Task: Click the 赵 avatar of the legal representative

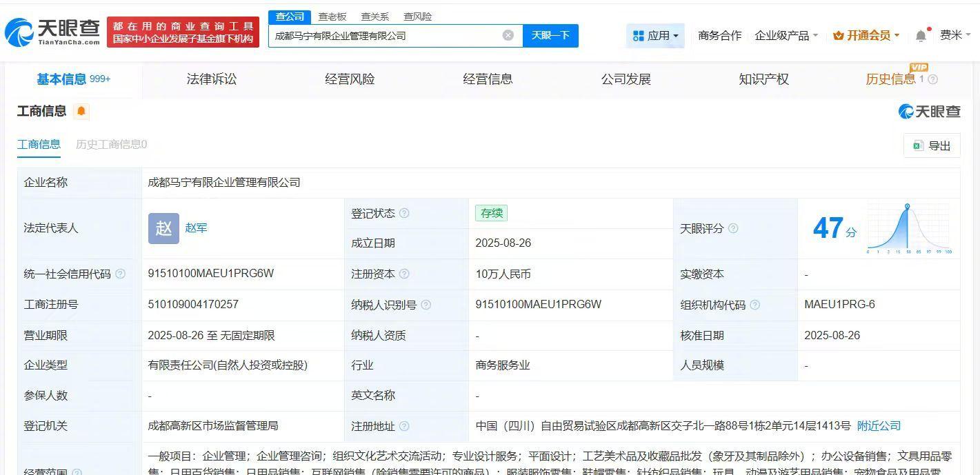Action: (x=163, y=228)
